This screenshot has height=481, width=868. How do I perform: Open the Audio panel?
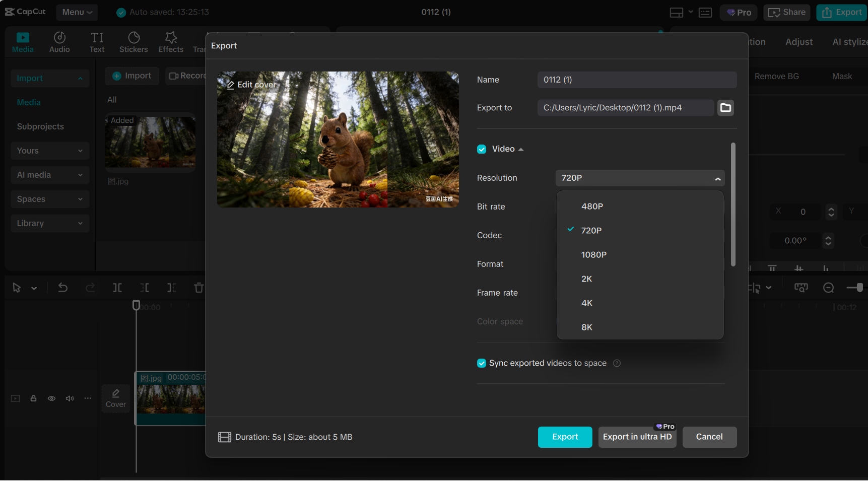(59, 41)
